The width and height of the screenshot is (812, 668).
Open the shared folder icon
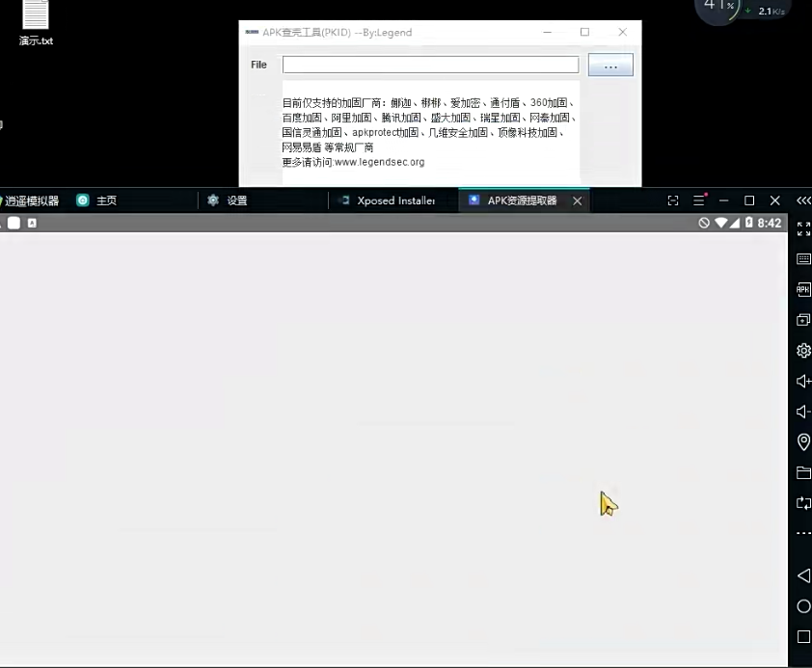click(x=803, y=472)
